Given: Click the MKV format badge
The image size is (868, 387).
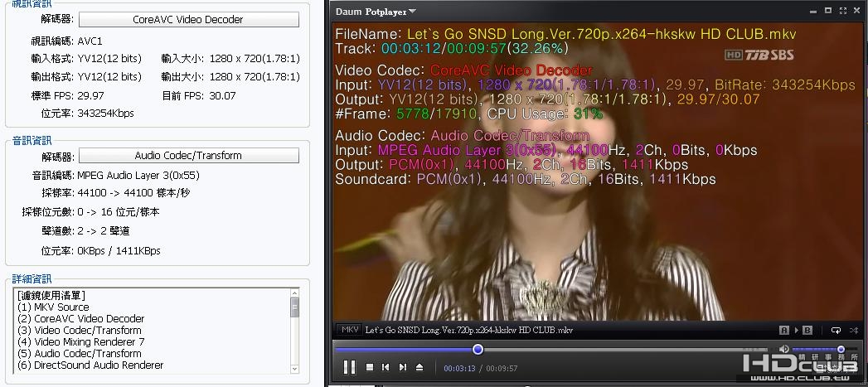Looking at the screenshot, I should coord(350,330).
